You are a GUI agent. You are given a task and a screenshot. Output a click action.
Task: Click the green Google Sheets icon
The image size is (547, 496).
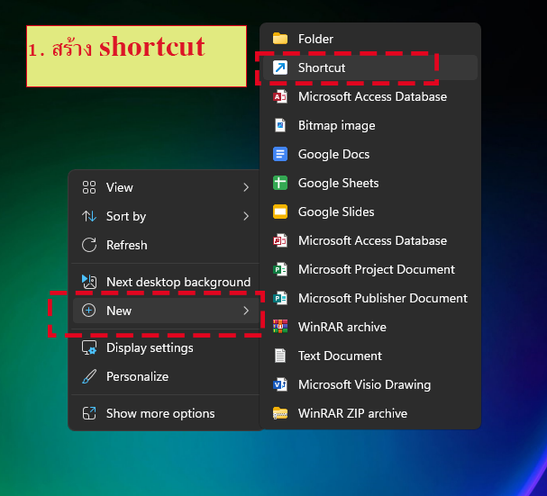280,183
